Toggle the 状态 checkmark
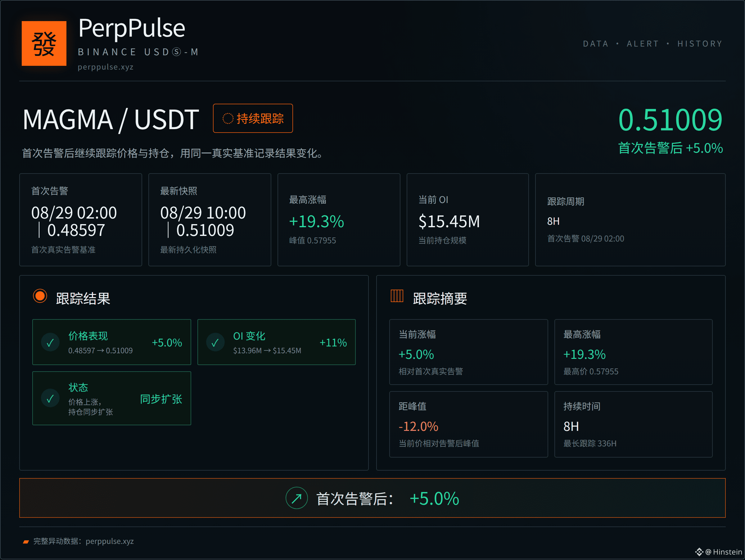 click(50, 398)
